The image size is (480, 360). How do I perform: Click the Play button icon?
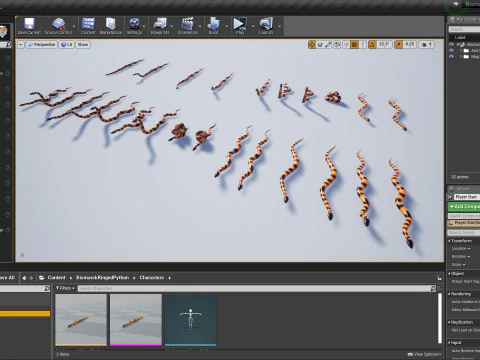[240, 24]
